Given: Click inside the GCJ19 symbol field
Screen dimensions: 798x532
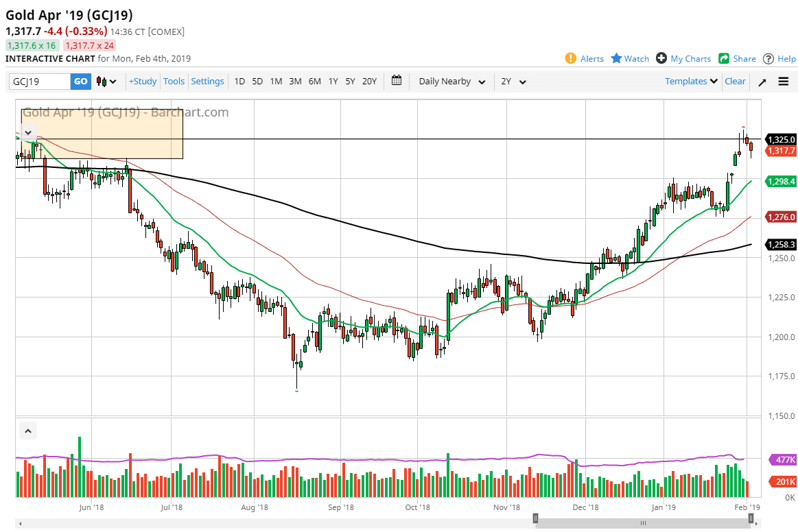Looking at the screenshot, I should (x=38, y=81).
